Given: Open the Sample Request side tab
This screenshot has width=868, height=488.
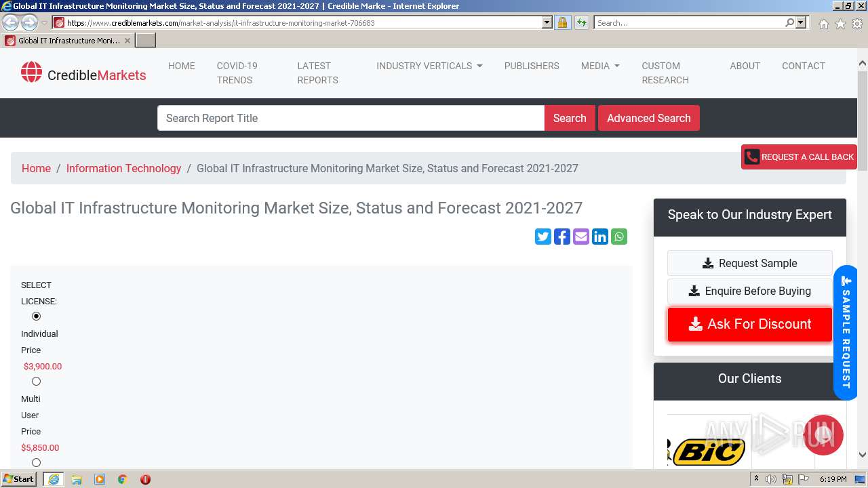Looking at the screenshot, I should (845, 332).
